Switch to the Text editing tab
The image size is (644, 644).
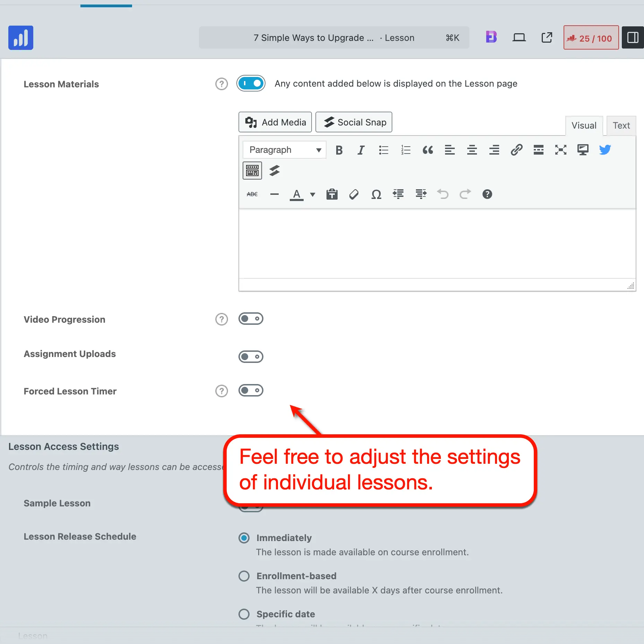621,125
